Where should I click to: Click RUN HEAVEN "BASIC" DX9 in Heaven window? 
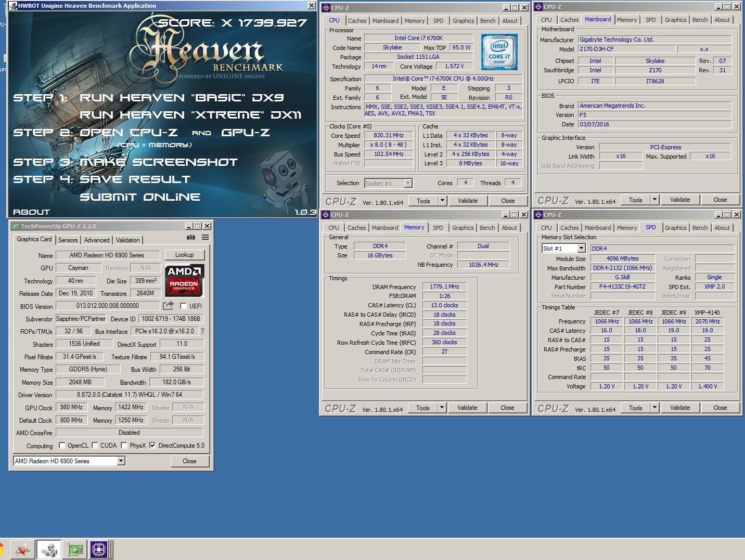tap(182, 98)
